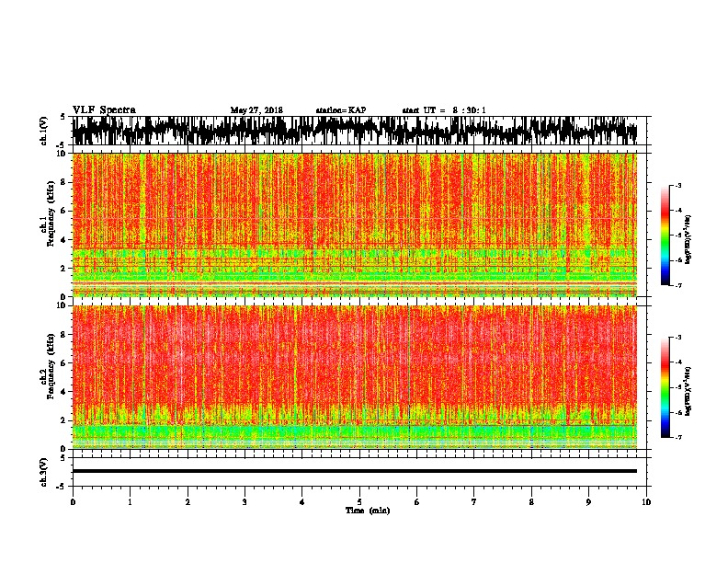This screenshot has height=563, width=728.
Task: Click time axis tick label "8"
Action: (531, 502)
